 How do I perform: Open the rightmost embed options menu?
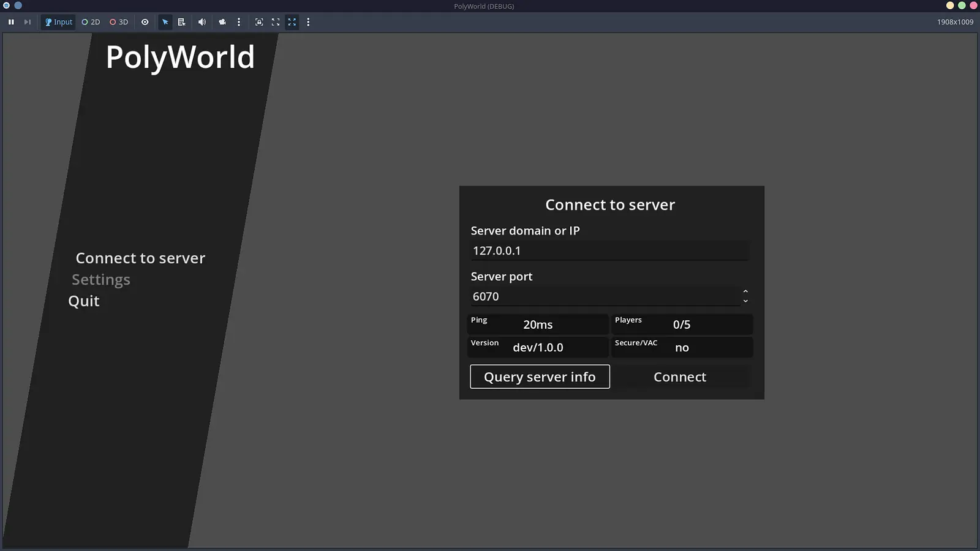coord(308,21)
